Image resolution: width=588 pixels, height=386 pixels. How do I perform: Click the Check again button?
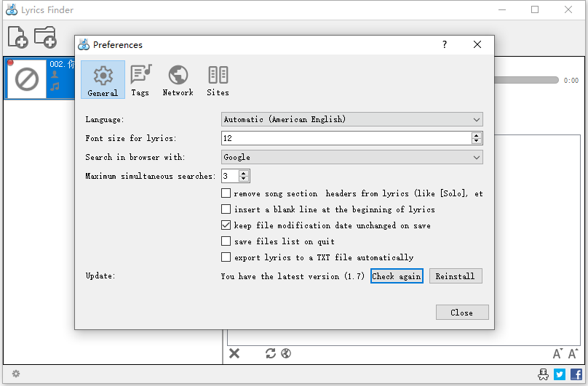point(397,276)
